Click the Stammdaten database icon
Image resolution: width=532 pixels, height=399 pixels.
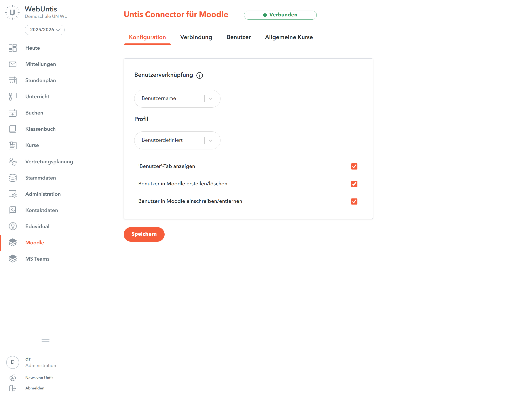point(12,178)
